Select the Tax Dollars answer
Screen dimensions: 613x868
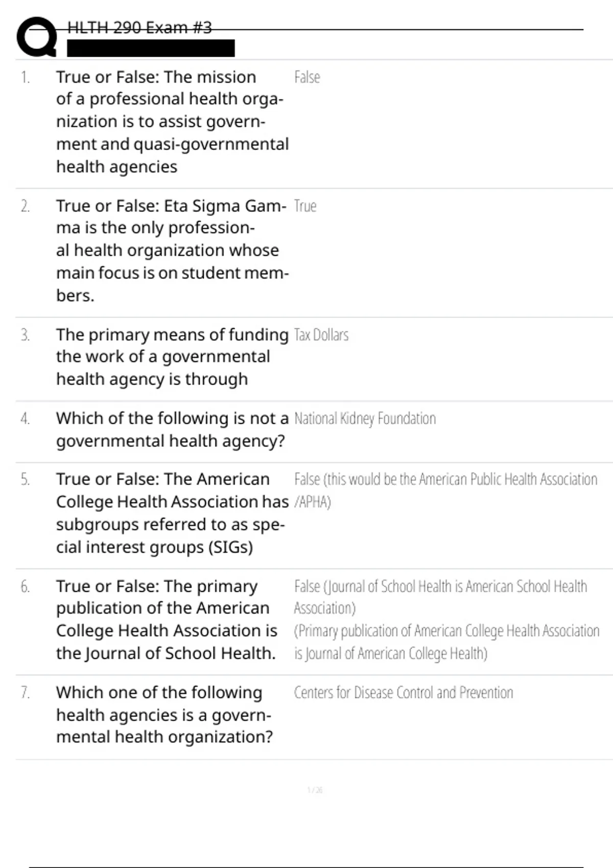(321, 335)
